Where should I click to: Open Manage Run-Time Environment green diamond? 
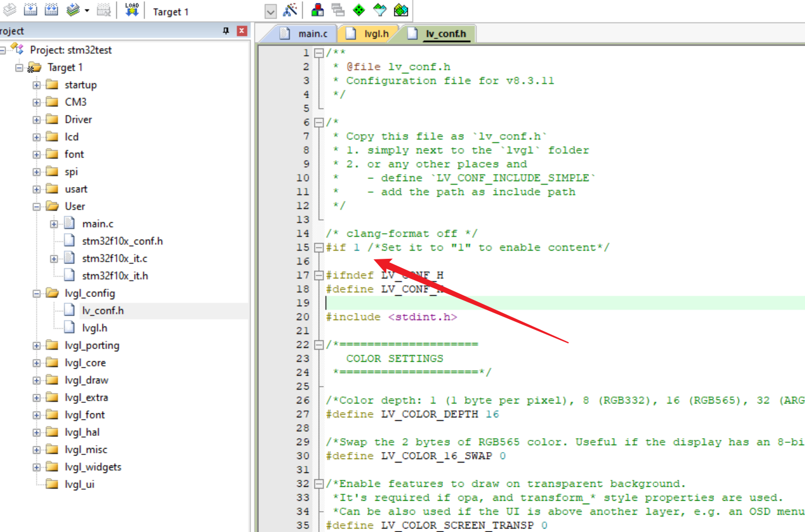coord(359,10)
